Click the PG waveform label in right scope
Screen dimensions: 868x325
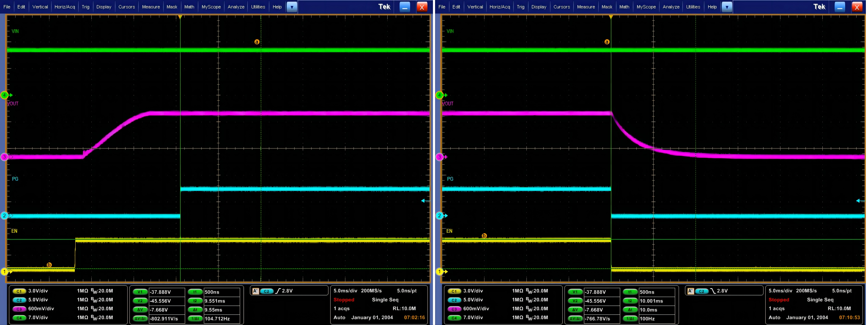tap(450, 179)
